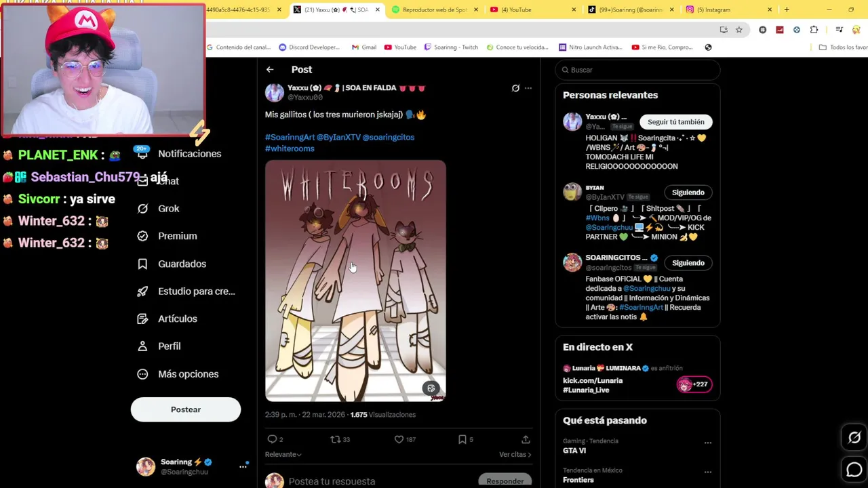This screenshot has height=488, width=868.
Task: Reply to the post via the comment icon
Action: (272, 439)
